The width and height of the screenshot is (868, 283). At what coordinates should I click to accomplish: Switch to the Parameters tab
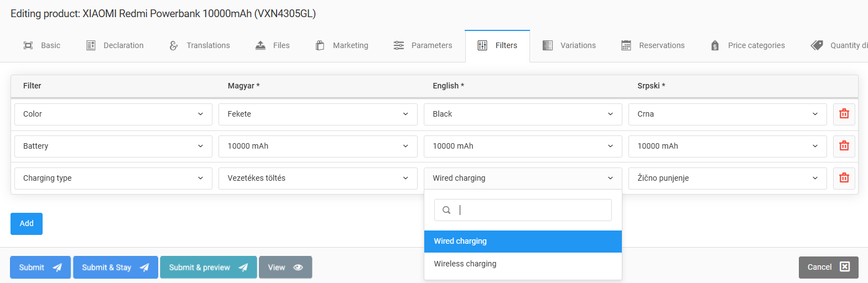coord(423,45)
